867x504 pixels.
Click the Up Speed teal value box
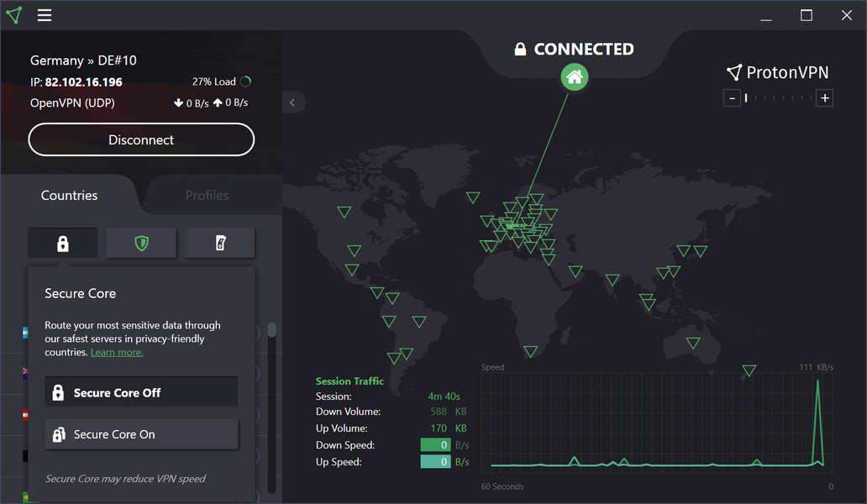(x=436, y=461)
